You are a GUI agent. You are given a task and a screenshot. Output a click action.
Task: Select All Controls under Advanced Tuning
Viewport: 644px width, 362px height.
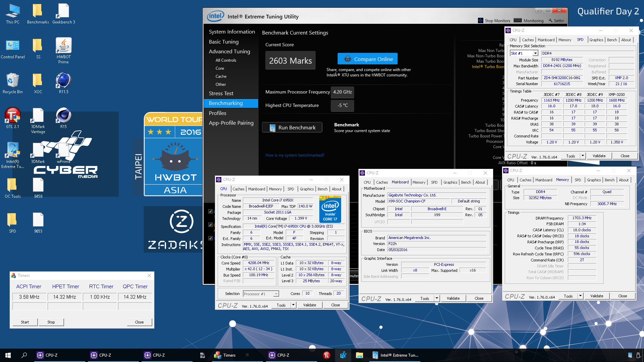click(226, 60)
